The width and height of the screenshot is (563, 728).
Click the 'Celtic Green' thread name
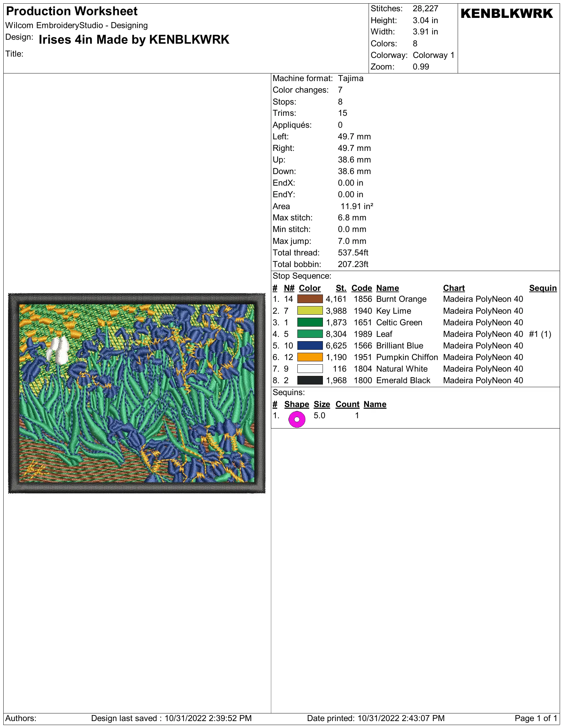(399, 322)
